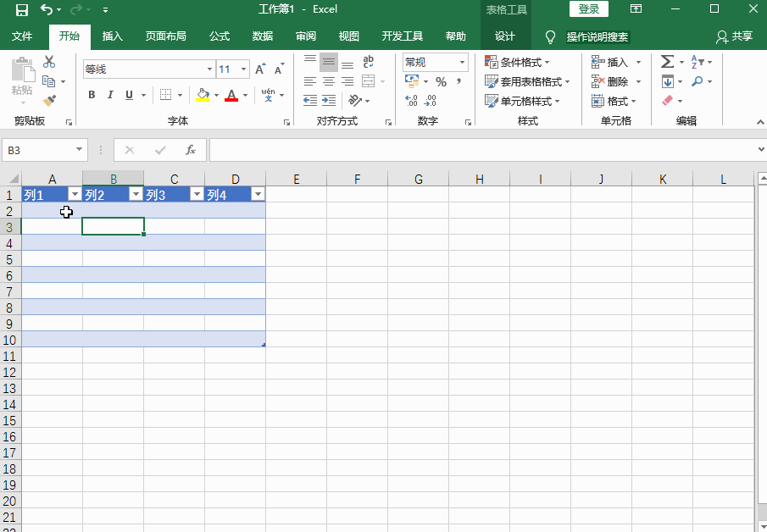This screenshot has width=767, height=532.
Task: Click the 共享 share button
Action: 735,36
